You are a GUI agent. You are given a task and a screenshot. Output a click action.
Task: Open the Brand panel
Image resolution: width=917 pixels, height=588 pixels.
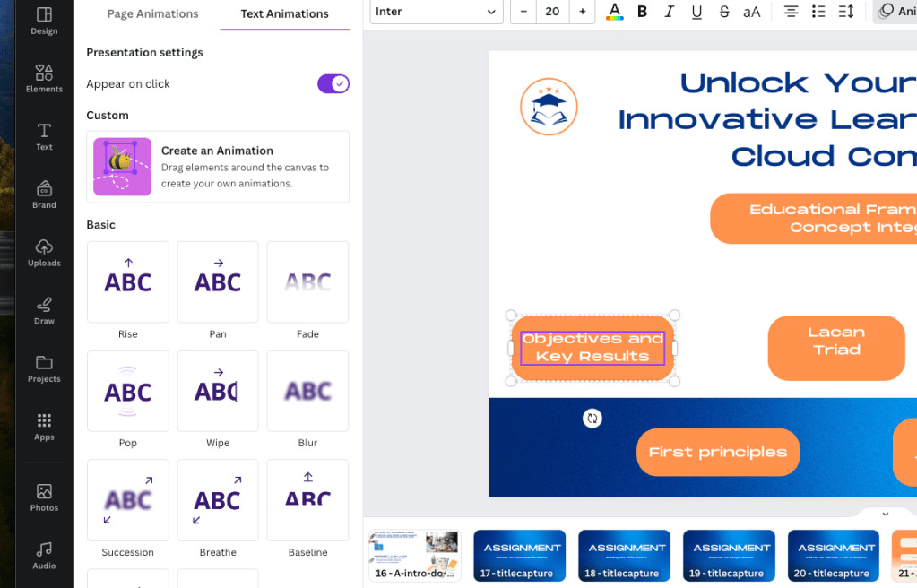(x=44, y=195)
